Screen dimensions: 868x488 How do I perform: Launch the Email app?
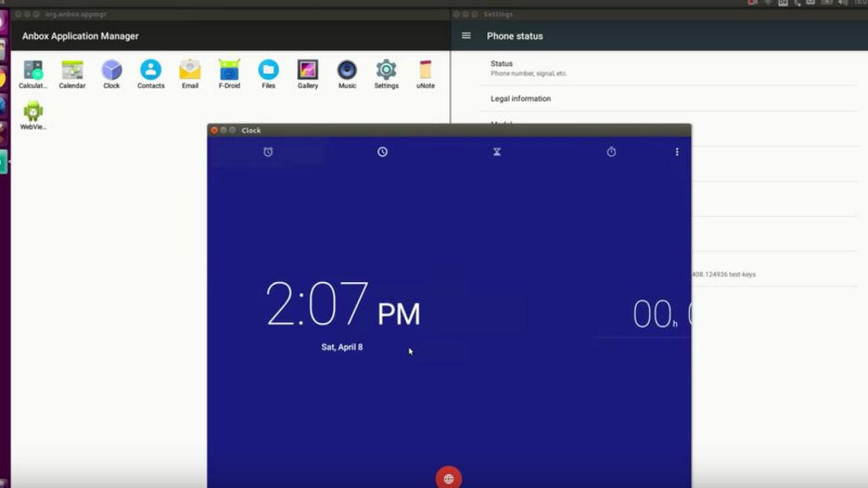[189, 72]
